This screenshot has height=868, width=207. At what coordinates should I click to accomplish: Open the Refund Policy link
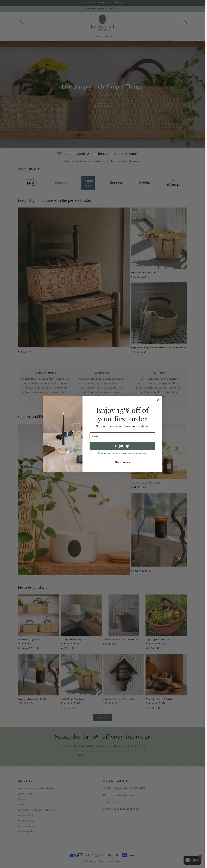coord(26,821)
